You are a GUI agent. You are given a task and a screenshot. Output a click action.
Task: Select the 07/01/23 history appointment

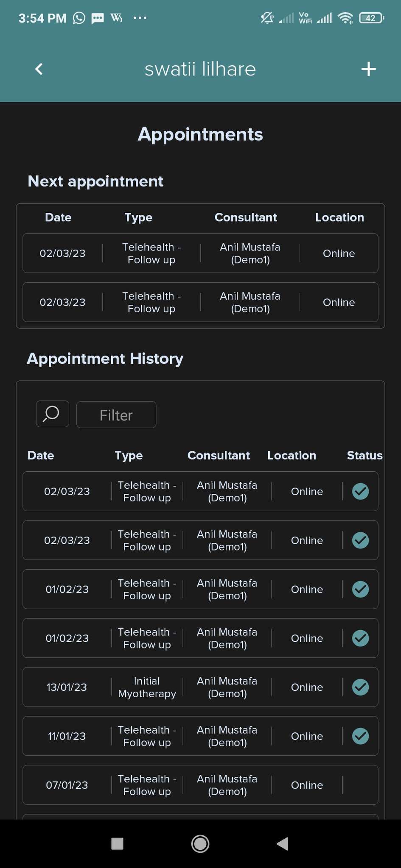[200, 785]
